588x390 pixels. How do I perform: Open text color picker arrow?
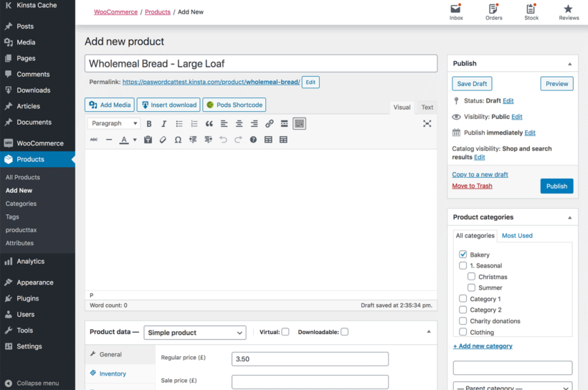tap(134, 141)
